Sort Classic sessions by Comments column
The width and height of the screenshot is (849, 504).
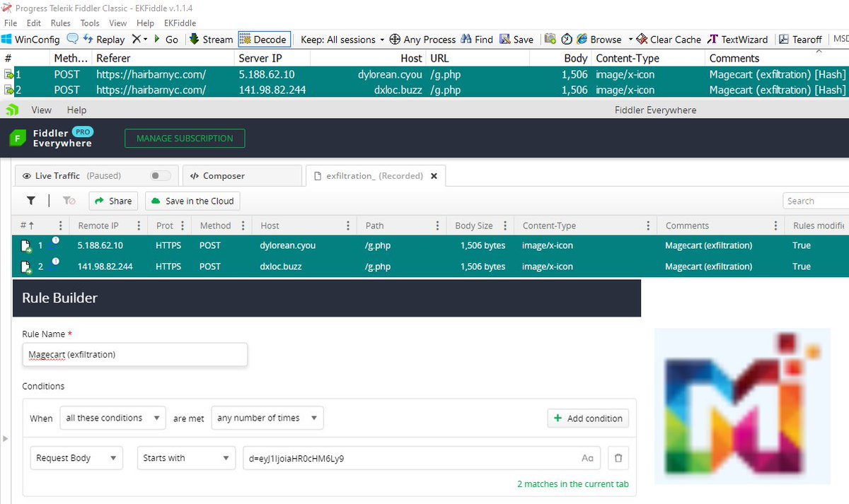777,59
